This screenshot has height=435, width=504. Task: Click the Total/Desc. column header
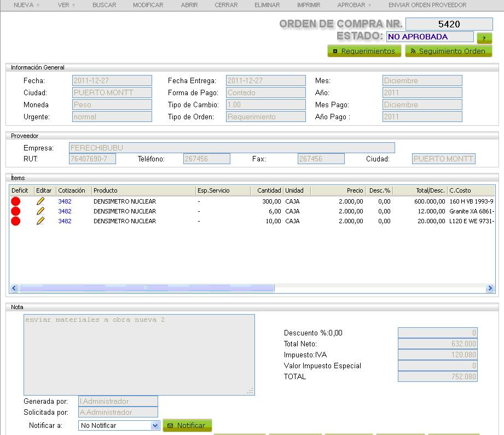[420, 190]
